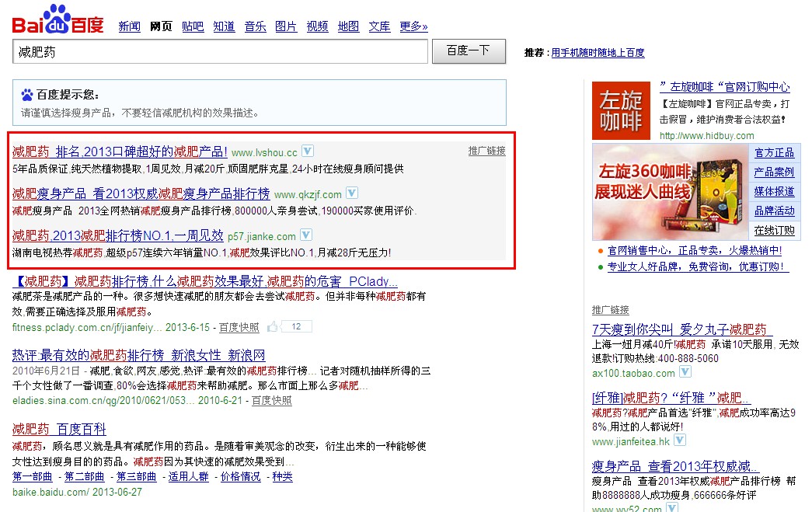Viewport: 812px width, 512px height.
Task: Switch to 音乐 search category
Action: click(256, 26)
